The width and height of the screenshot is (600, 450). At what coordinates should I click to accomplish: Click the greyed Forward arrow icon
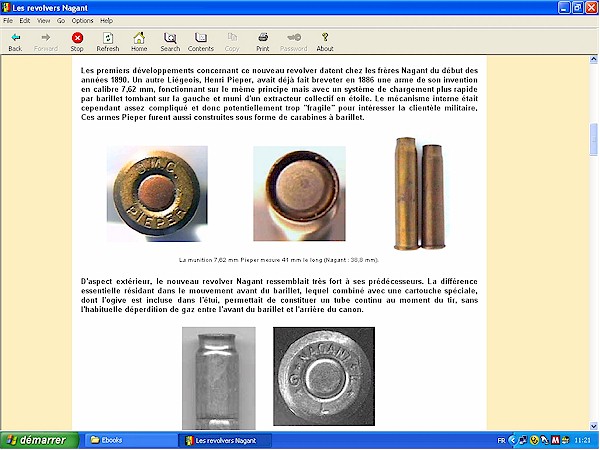coord(46,38)
